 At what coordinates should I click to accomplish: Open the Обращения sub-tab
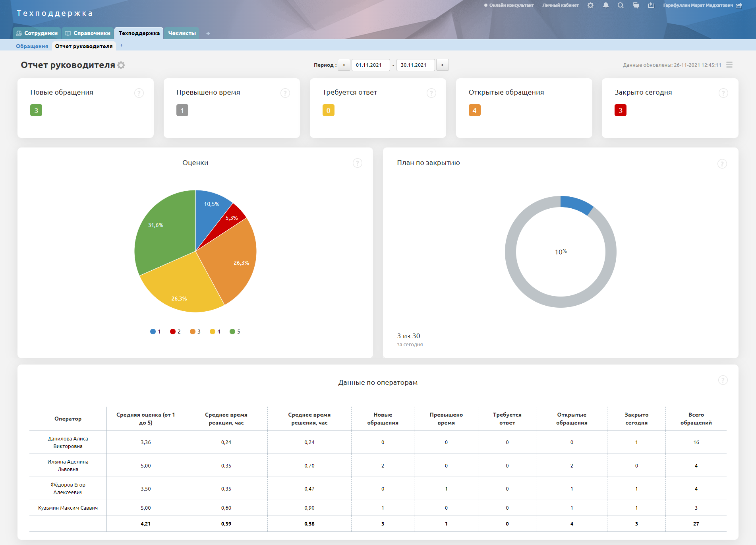point(32,46)
